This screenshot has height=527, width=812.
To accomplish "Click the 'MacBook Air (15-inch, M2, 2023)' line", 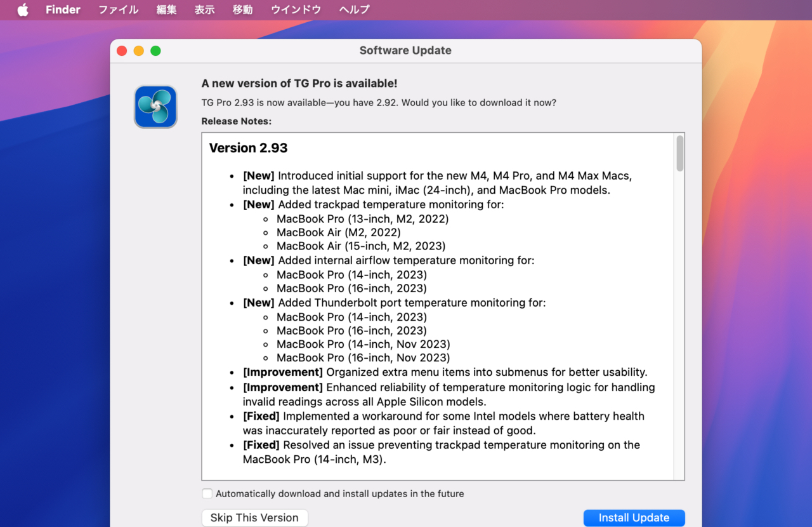I will click(361, 246).
